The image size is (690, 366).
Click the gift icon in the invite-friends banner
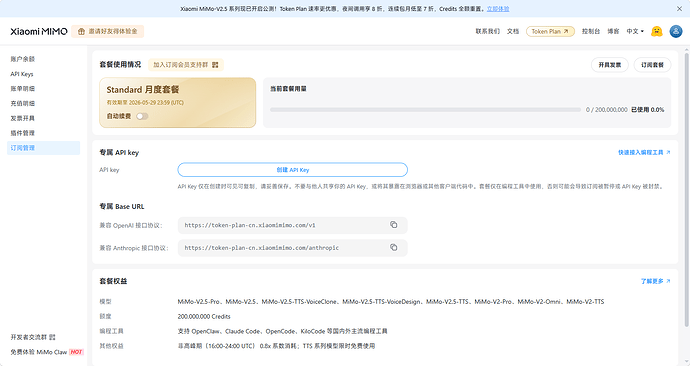click(x=81, y=32)
